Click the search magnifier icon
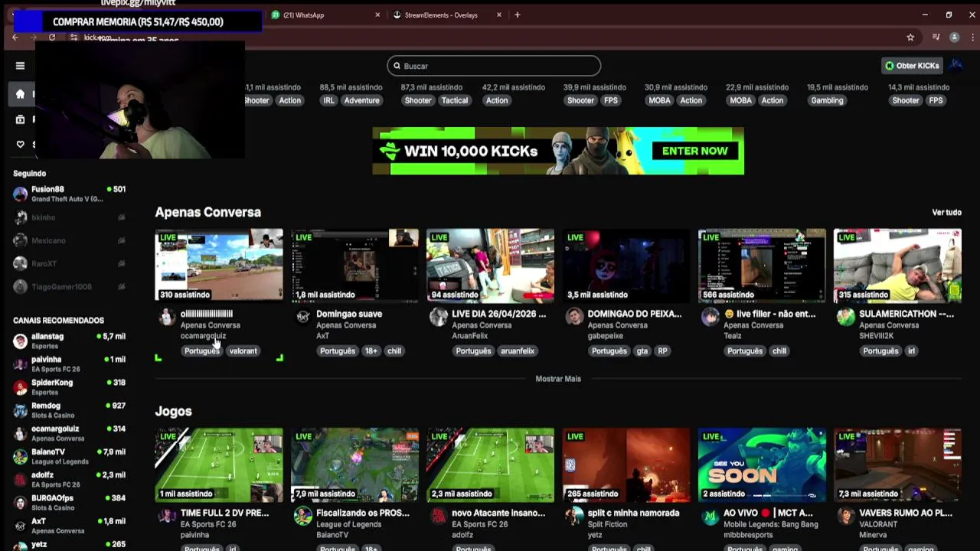The image size is (980, 551). point(397,66)
